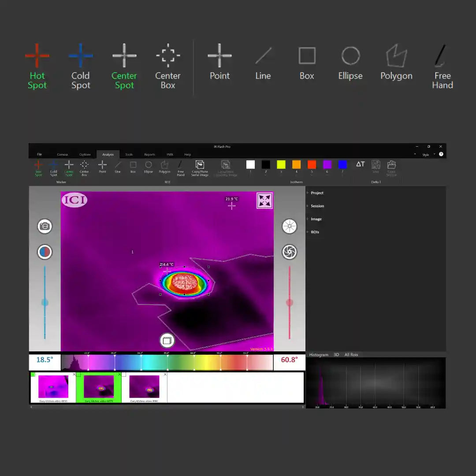Check the checkbox on the first thumbnail
Screen dimensions: 476x476
tap(33, 375)
